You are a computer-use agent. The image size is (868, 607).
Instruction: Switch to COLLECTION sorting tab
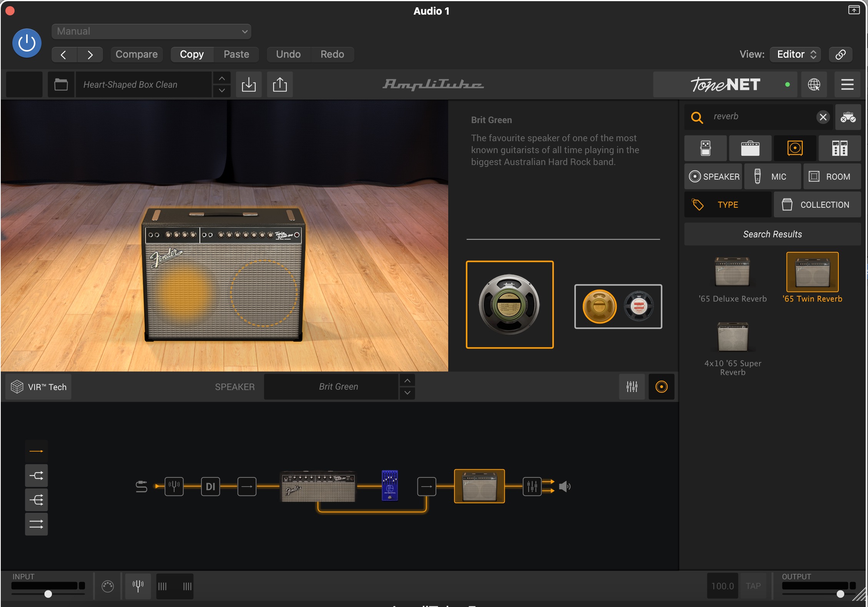click(x=817, y=205)
